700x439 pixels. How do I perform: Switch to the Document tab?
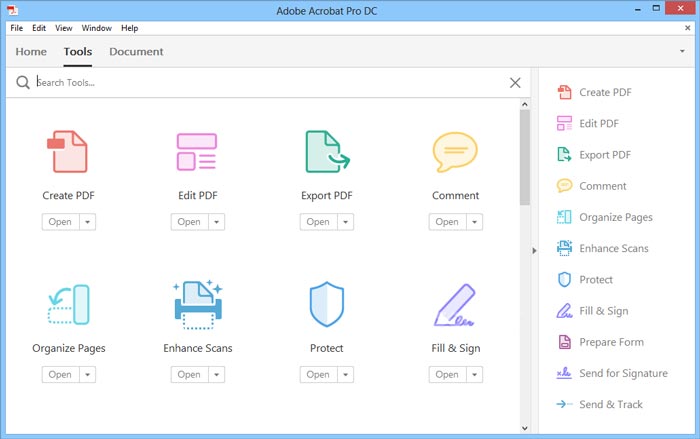pos(136,51)
